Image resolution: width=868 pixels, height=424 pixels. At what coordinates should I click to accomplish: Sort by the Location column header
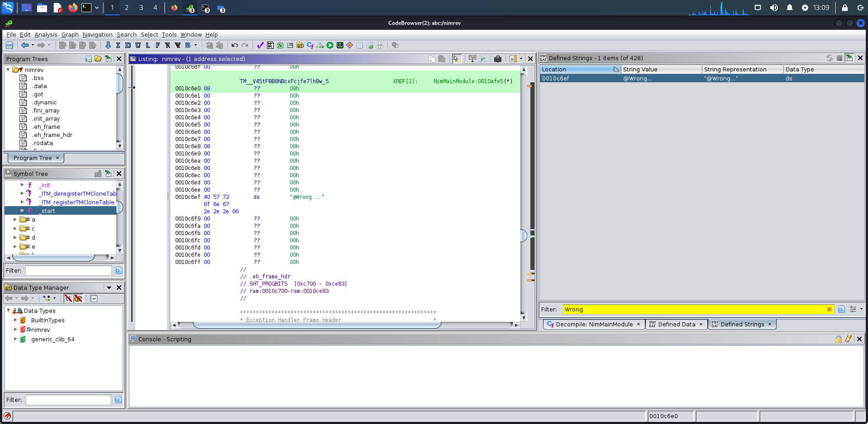[x=580, y=69]
